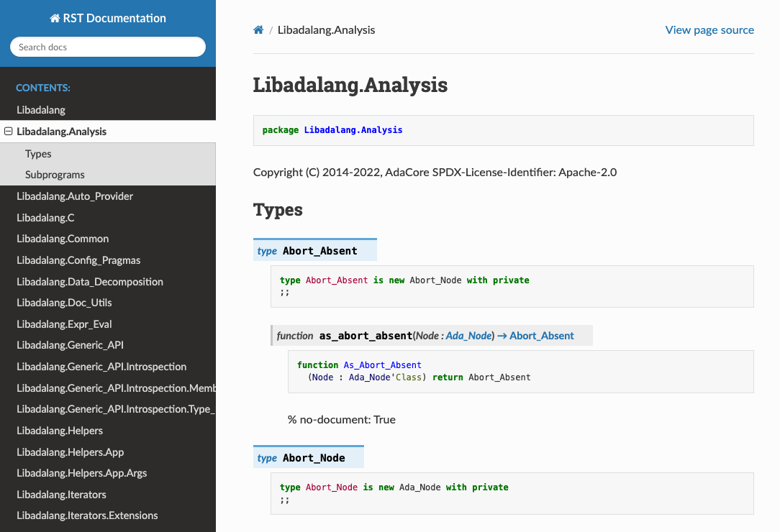This screenshot has width=780, height=532.
Task: Click Libadalang.Analysis in the breadcrumb
Action: tap(327, 30)
